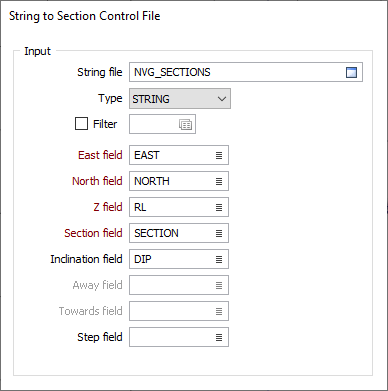Open Inclination field list picker icon
388x391 pixels.
click(219, 259)
